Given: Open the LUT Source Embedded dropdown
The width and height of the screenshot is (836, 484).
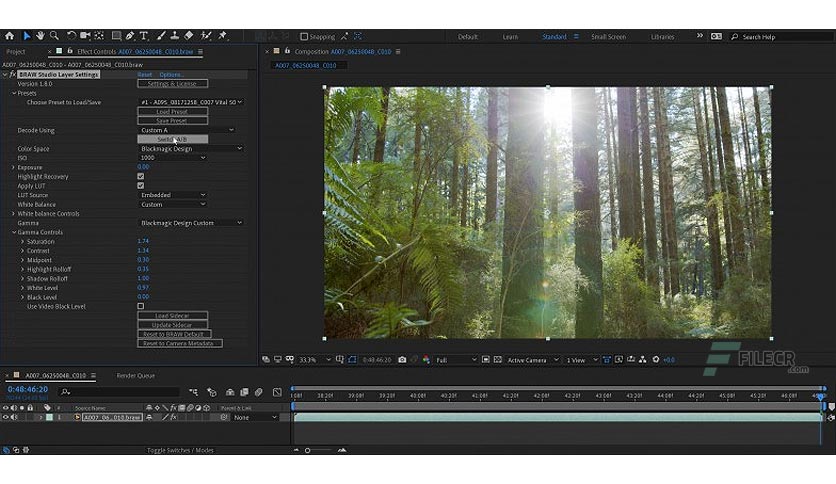Looking at the screenshot, I should 172,195.
